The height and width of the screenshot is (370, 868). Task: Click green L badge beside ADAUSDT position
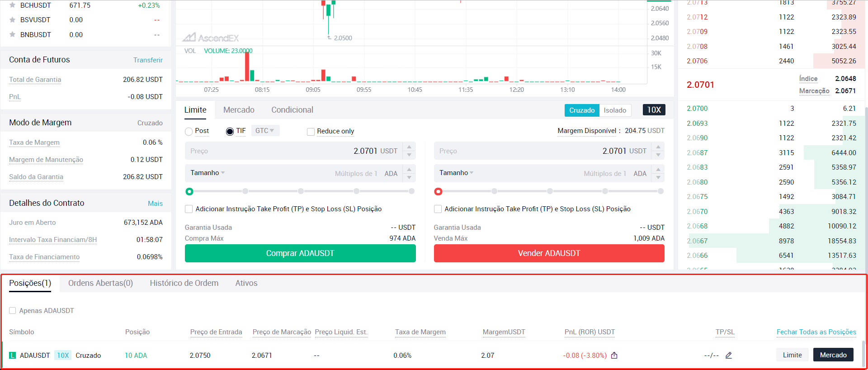pos(13,356)
